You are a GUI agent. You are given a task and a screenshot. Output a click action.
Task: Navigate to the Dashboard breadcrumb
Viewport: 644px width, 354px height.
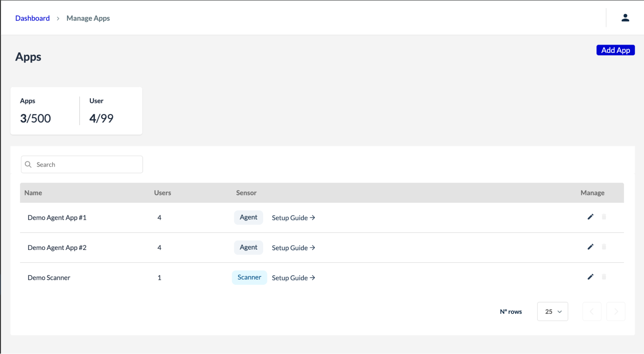[x=32, y=18]
